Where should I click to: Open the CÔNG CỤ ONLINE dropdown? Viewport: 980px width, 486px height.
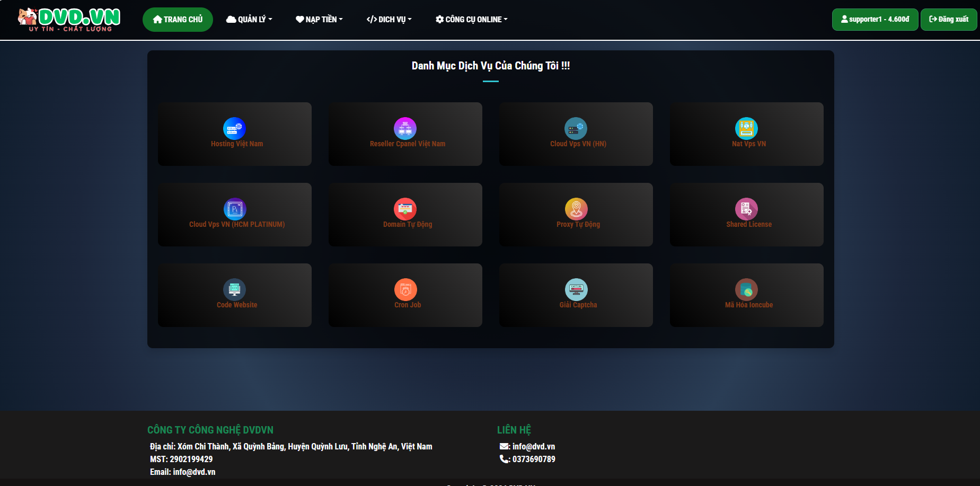(472, 20)
